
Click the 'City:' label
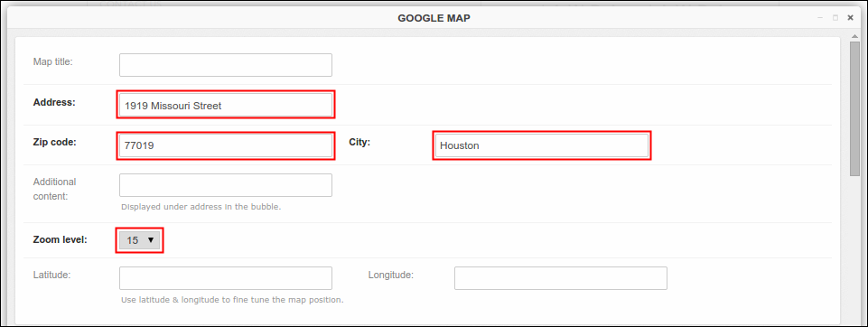(359, 142)
